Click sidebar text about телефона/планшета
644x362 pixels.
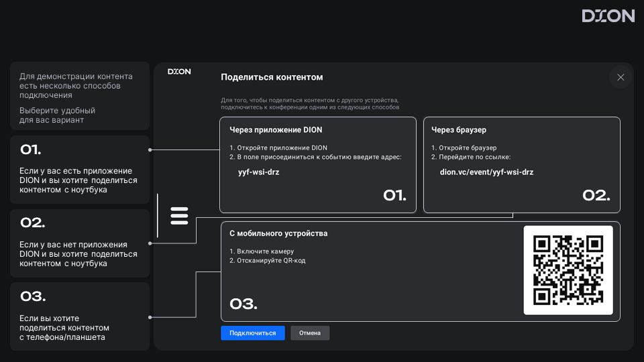pyautogui.click(x=64, y=328)
